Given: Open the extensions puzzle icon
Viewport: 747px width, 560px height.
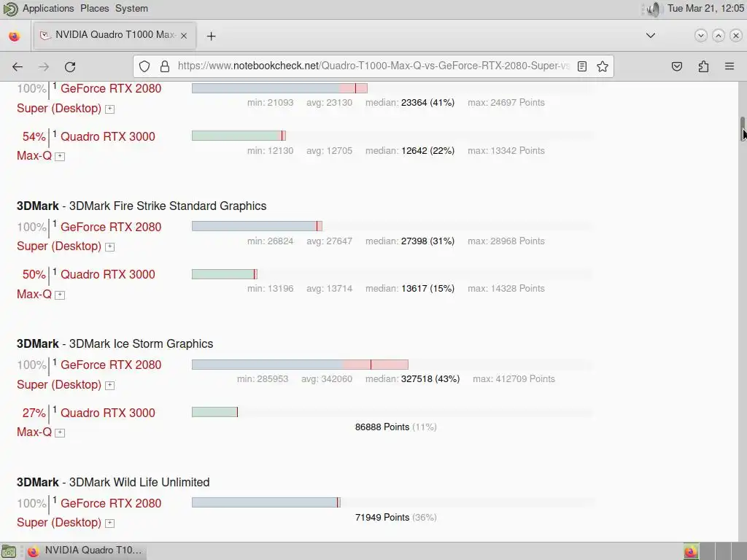Looking at the screenshot, I should click(x=703, y=66).
